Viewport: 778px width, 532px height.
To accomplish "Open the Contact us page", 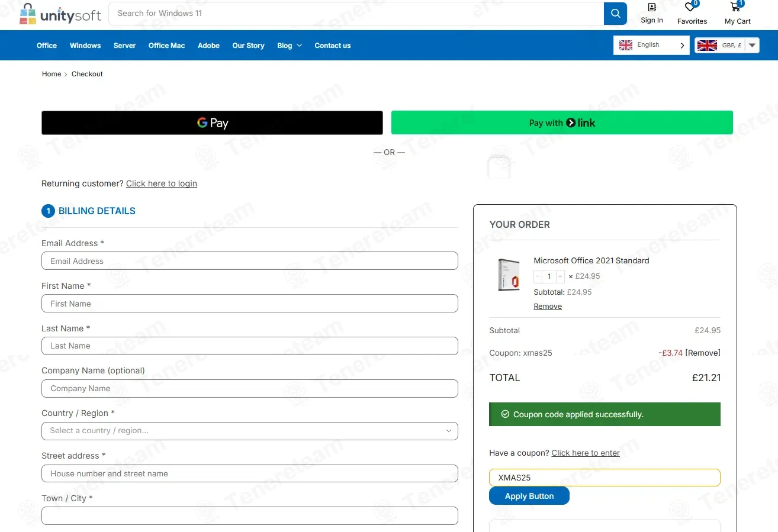I will [x=332, y=46].
